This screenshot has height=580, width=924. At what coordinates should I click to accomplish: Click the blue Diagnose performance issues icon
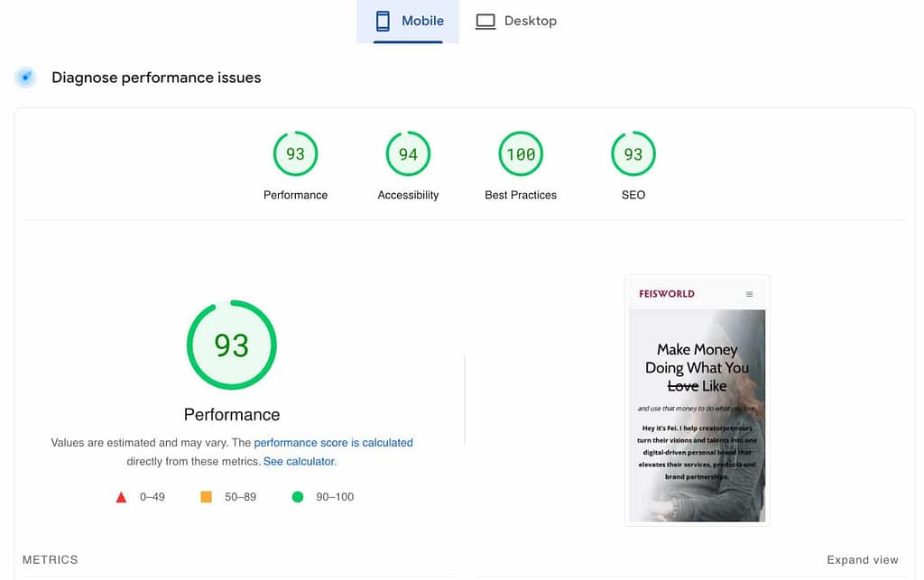click(x=25, y=78)
